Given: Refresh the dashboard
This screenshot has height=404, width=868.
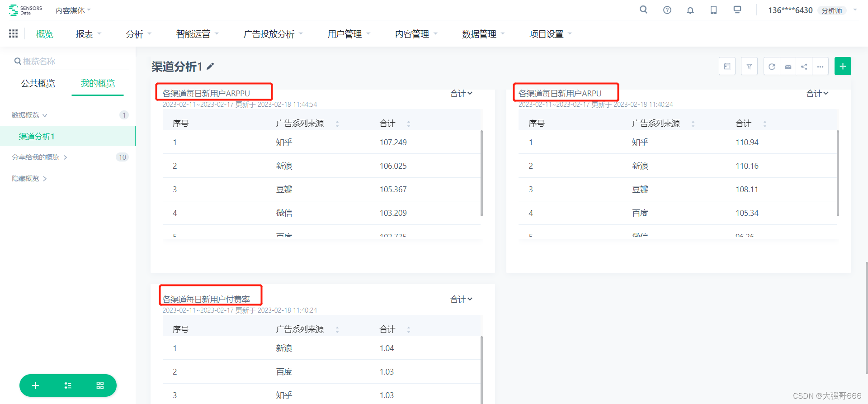Looking at the screenshot, I should coord(772,67).
